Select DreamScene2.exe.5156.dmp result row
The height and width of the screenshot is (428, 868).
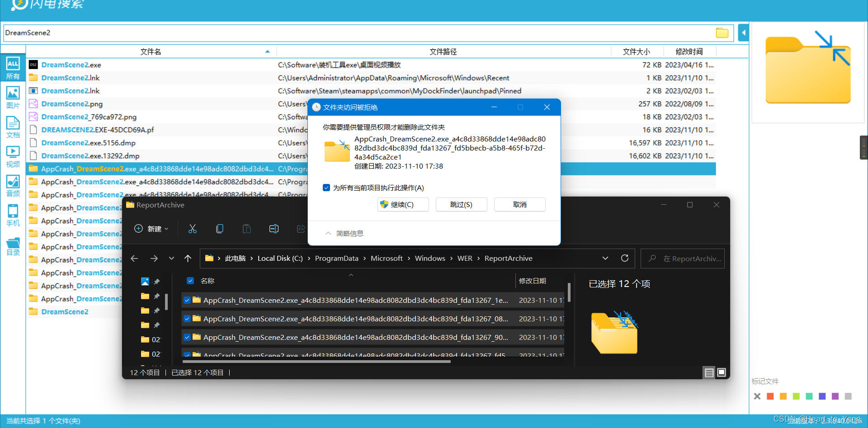371,143
